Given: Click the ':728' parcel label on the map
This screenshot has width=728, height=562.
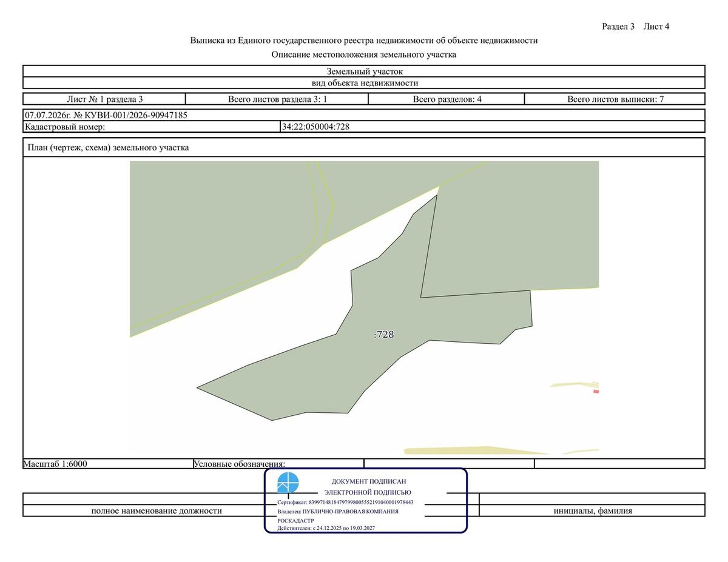Looking at the screenshot, I should 384,334.
